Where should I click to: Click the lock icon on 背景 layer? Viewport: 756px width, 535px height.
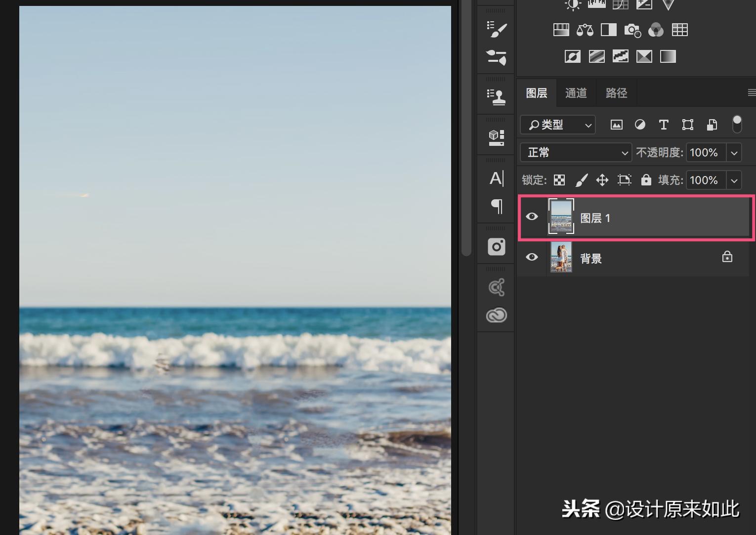point(727,257)
